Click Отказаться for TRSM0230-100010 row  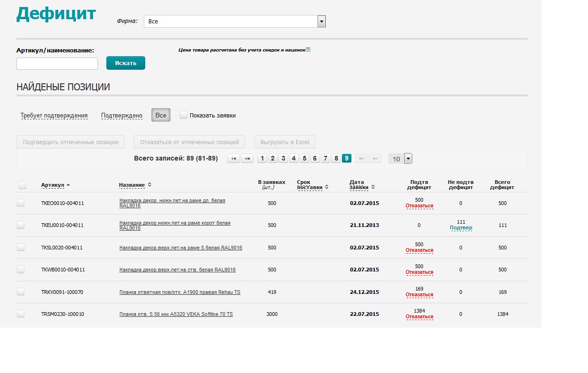tap(419, 317)
